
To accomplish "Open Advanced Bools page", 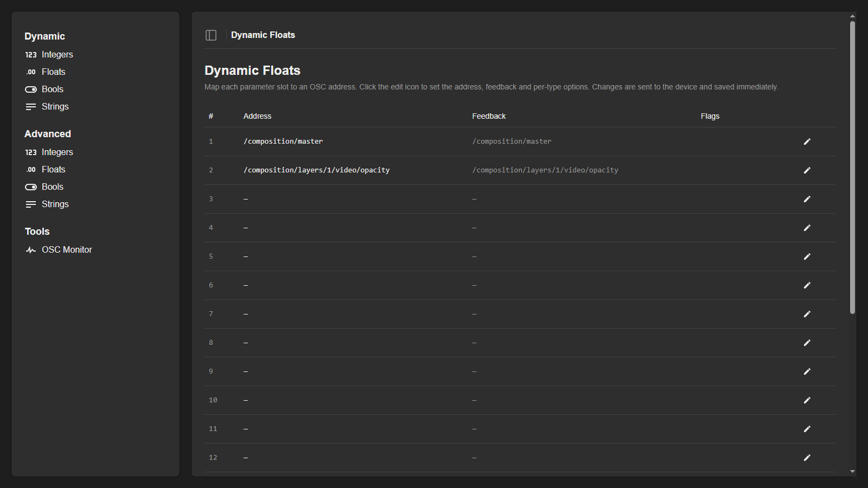I will [x=44, y=187].
